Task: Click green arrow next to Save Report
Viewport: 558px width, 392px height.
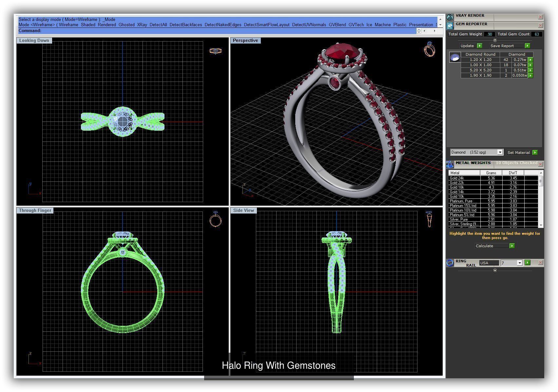Action: tap(527, 46)
